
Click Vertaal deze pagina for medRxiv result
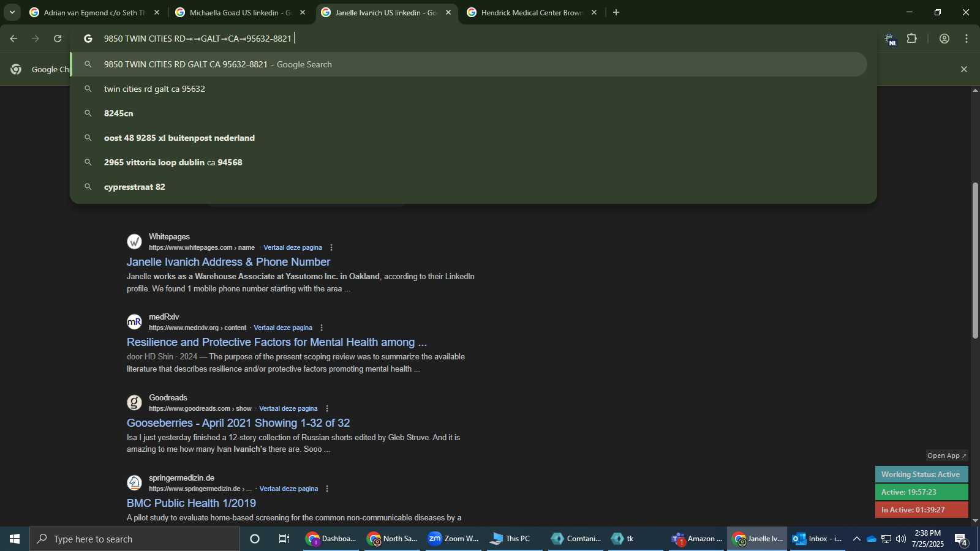(283, 328)
